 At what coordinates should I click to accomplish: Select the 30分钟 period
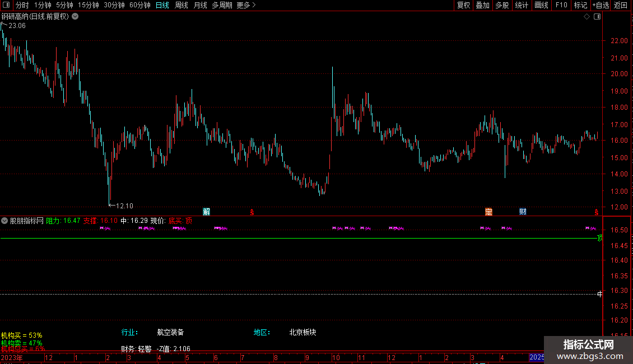(114, 5)
